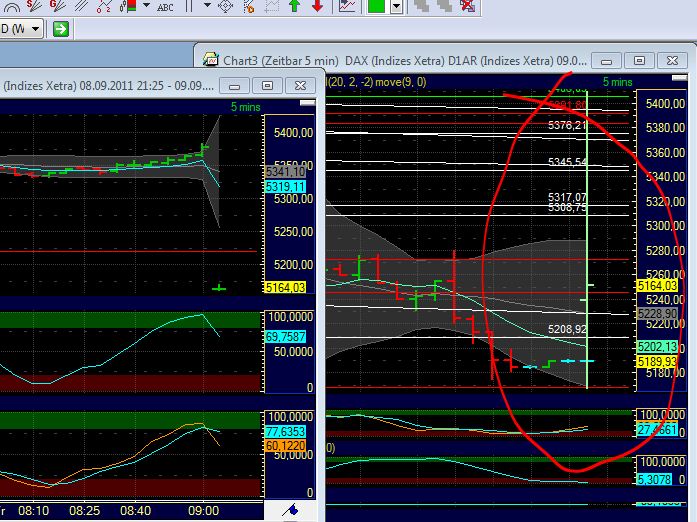Click the 5,3078 indicator value in Chart3
Viewport: 697px width, 522px height.
click(x=654, y=479)
